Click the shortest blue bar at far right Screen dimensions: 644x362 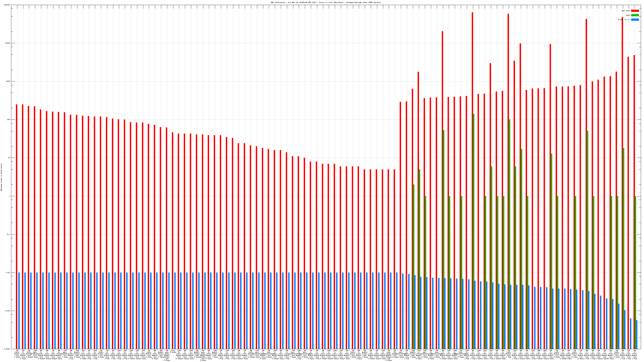point(637,335)
